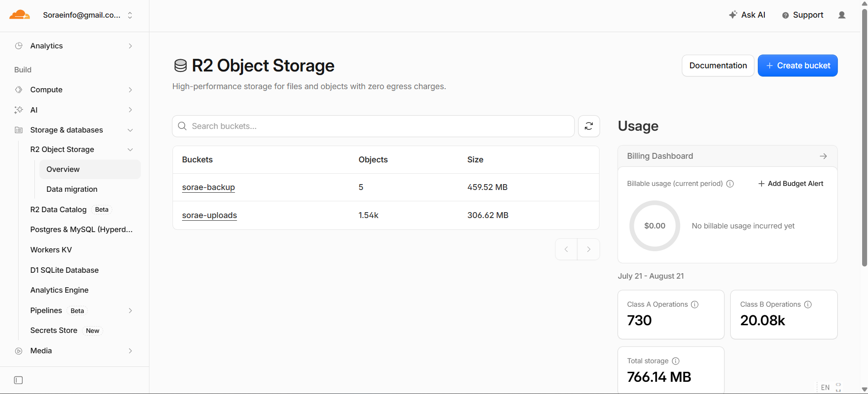The width and height of the screenshot is (868, 394).
Task: Click the Class B 20.08k value
Action: 762,320
